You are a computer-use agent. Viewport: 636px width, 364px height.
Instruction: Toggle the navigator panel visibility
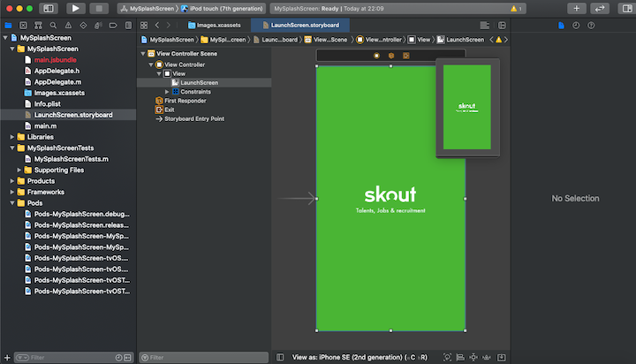point(48,8)
